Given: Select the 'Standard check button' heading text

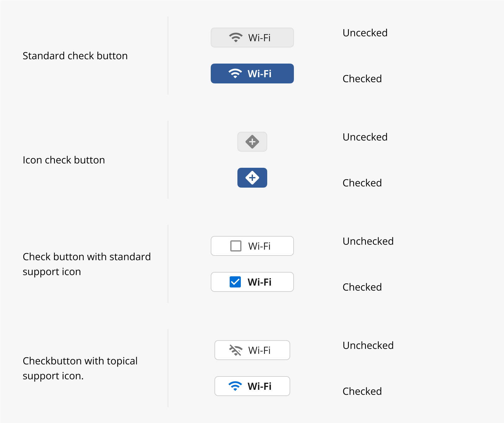Looking at the screenshot, I should tap(75, 56).
